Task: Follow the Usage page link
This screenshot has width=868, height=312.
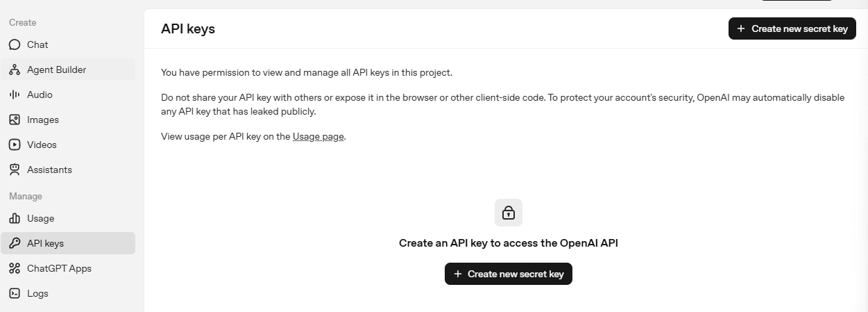Action: pyautogui.click(x=318, y=136)
